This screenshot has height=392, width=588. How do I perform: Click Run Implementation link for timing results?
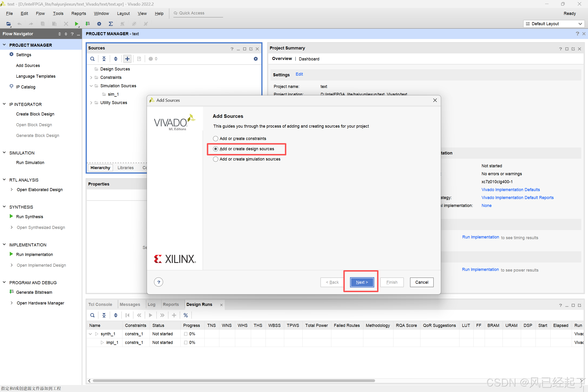(x=480, y=237)
